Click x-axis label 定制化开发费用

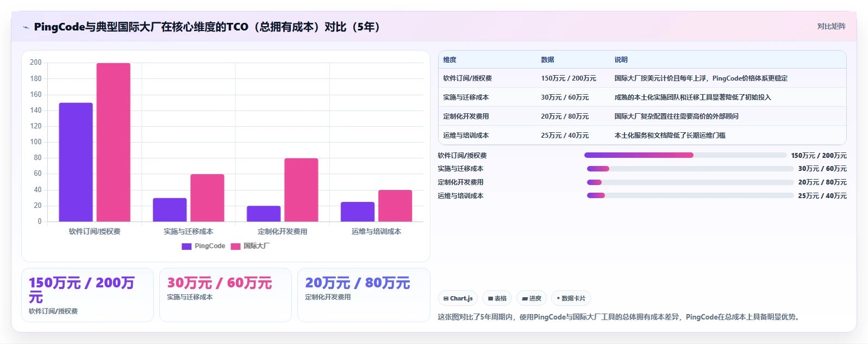pyautogui.click(x=282, y=231)
